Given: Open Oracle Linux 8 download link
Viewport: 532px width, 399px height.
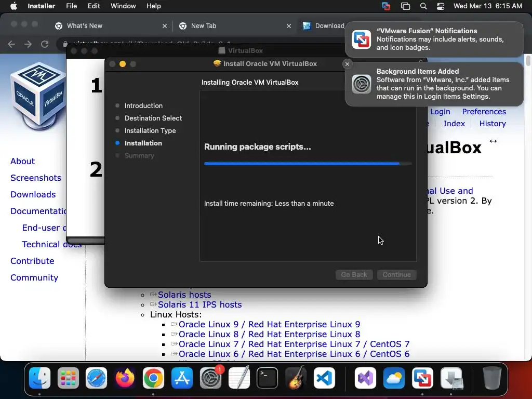Looking at the screenshot, I should pyautogui.click(x=270, y=334).
